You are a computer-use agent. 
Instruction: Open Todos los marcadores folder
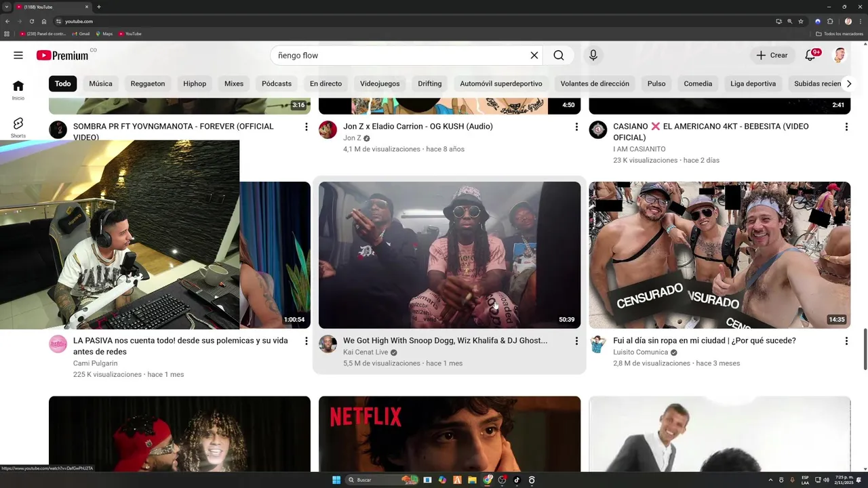point(840,34)
